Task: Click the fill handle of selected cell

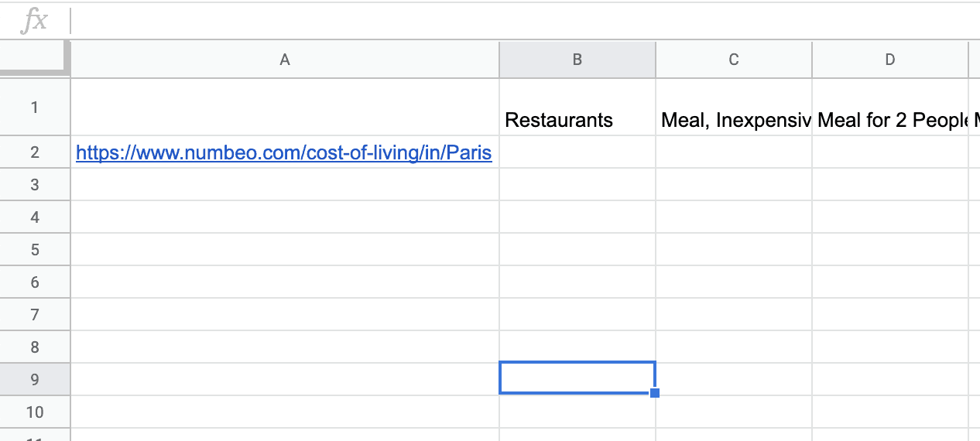Action: tap(655, 394)
